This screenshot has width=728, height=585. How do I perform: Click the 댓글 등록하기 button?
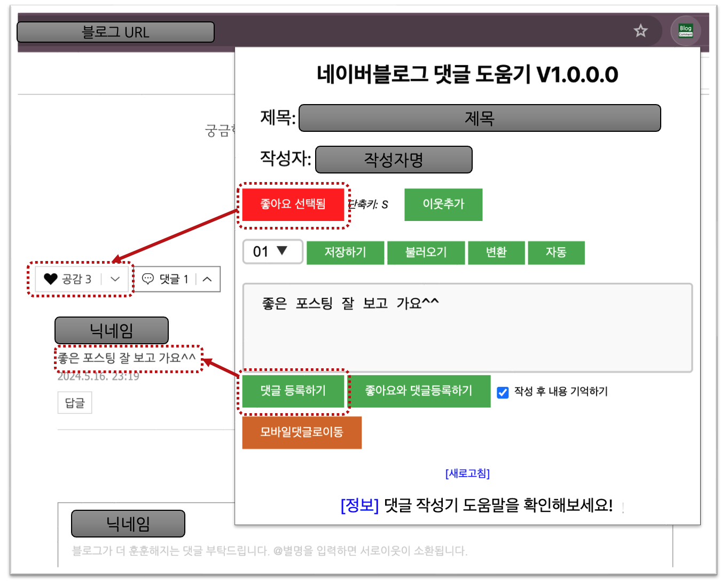(293, 391)
